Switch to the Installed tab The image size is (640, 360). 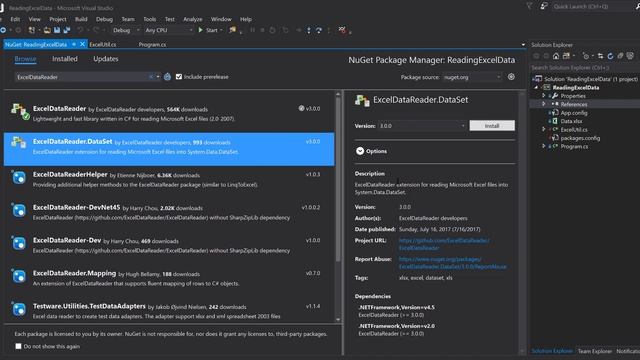pos(65,59)
